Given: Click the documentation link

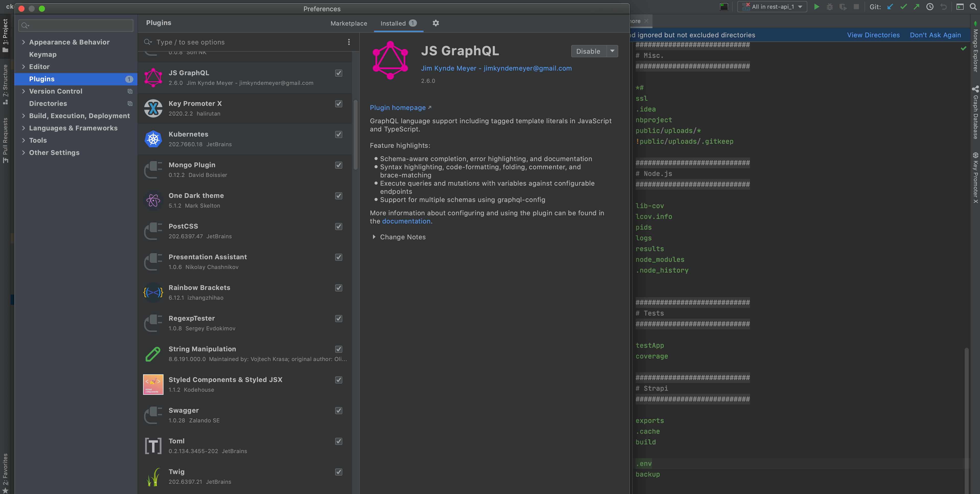Looking at the screenshot, I should coord(406,221).
